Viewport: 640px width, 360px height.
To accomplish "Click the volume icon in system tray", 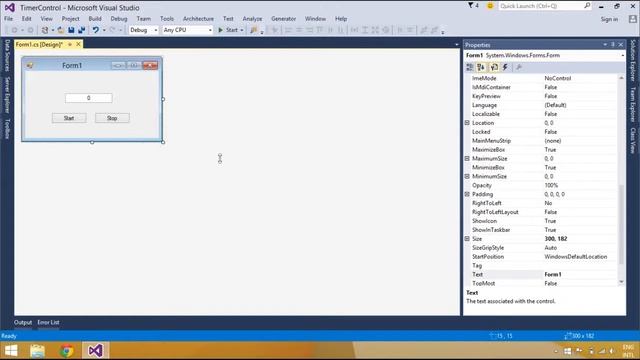I will point(611,351).
